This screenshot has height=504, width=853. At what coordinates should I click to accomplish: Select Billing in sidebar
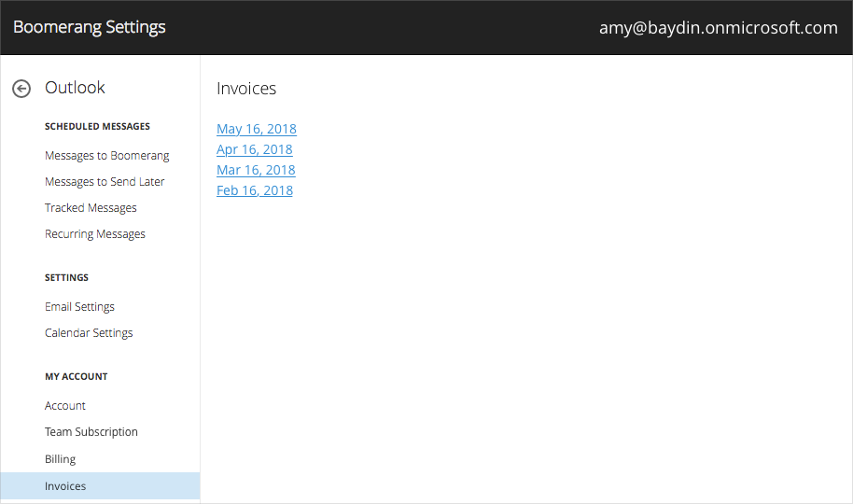point(60,459)
